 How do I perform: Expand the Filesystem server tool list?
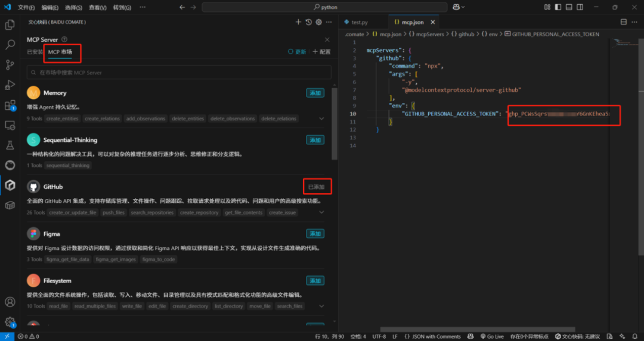[321, 306]
